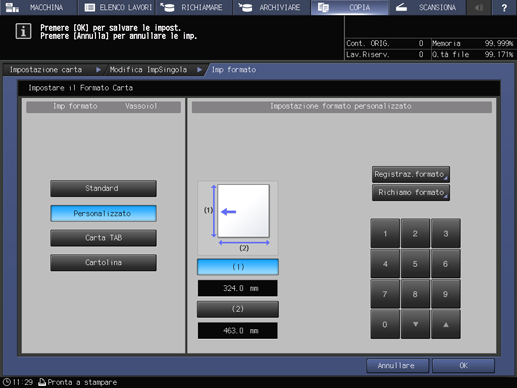This screenshot has width=517, height=388.
Task: Click the paper orientation diagram
Action: tap(238, 218)
